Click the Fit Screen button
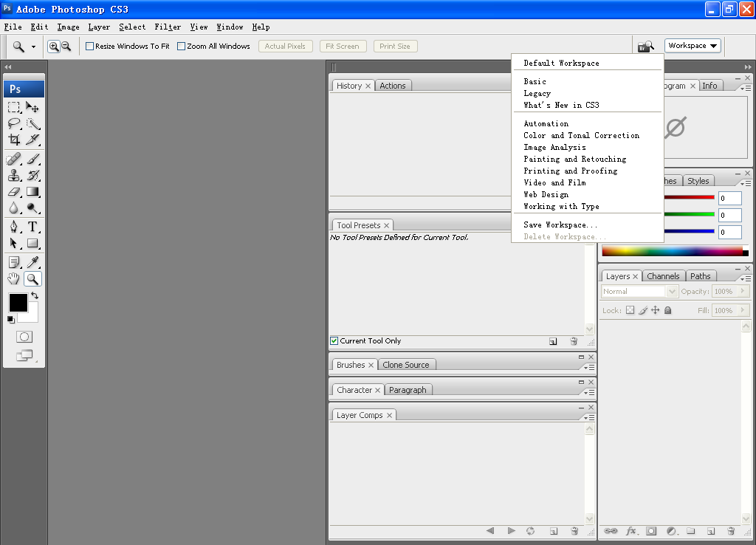The width and height of the screenshot is (756, 545). click(x=343, y=47)
